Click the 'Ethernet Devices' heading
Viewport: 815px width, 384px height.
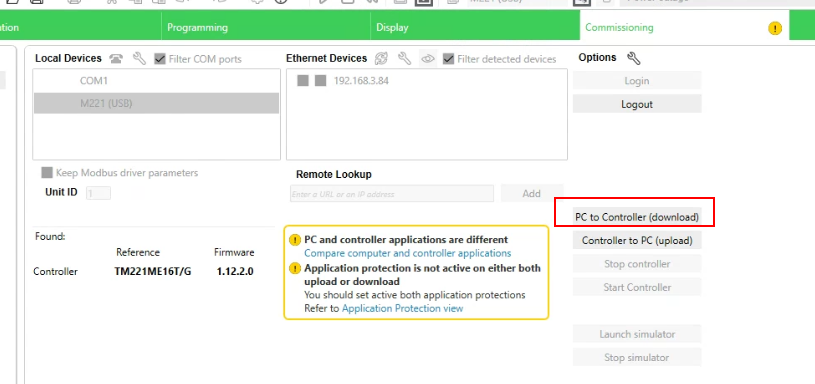coord(326,58)
